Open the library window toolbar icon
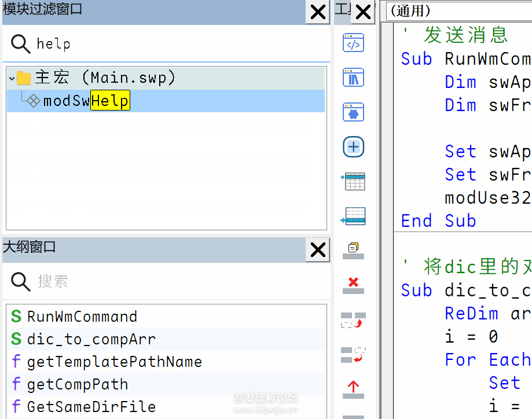The height and width of the screenshot is (419, 532). click(x=354, y=78)
